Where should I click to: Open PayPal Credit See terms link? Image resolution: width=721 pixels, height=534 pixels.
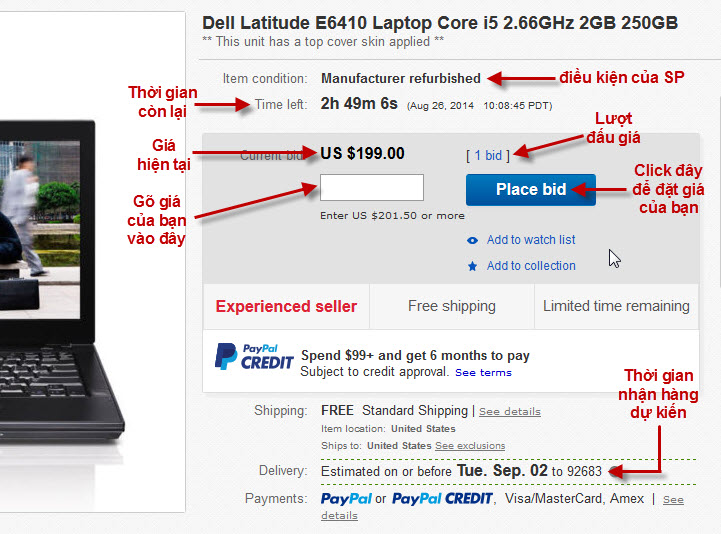click(483, 373)
